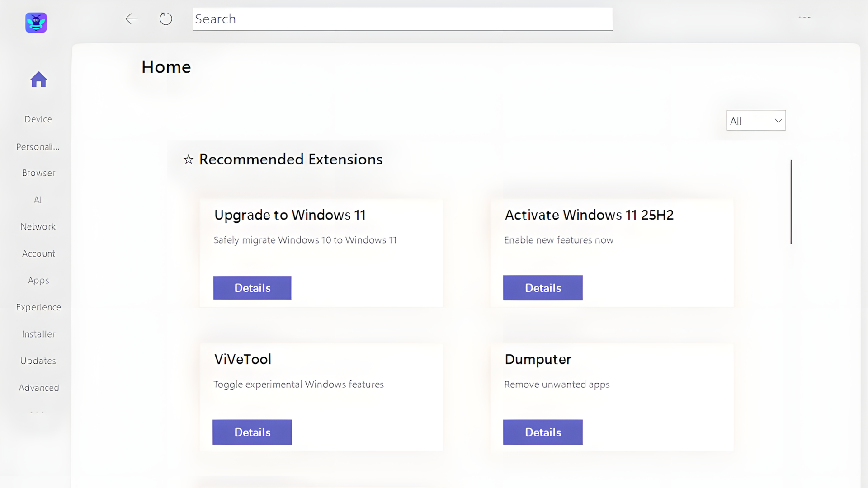This screenshot has width=868, height=488.
Task: Click inside the Search field
Action: click(402, 19)
